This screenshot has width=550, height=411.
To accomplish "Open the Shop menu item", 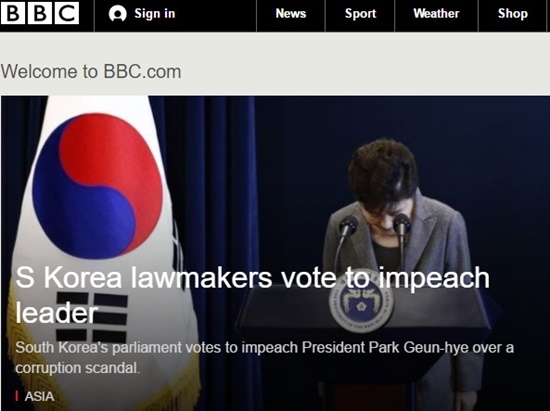I will click(512, 14).
